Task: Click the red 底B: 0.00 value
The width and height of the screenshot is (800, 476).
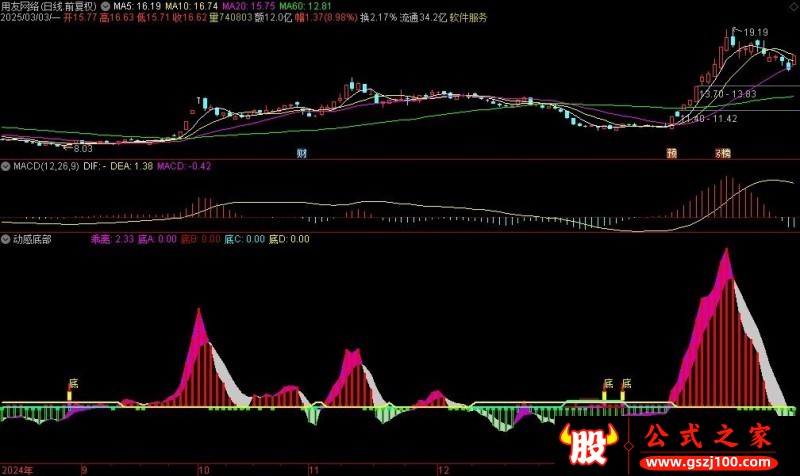Action: pyautogui.click(x=201, y=239)
